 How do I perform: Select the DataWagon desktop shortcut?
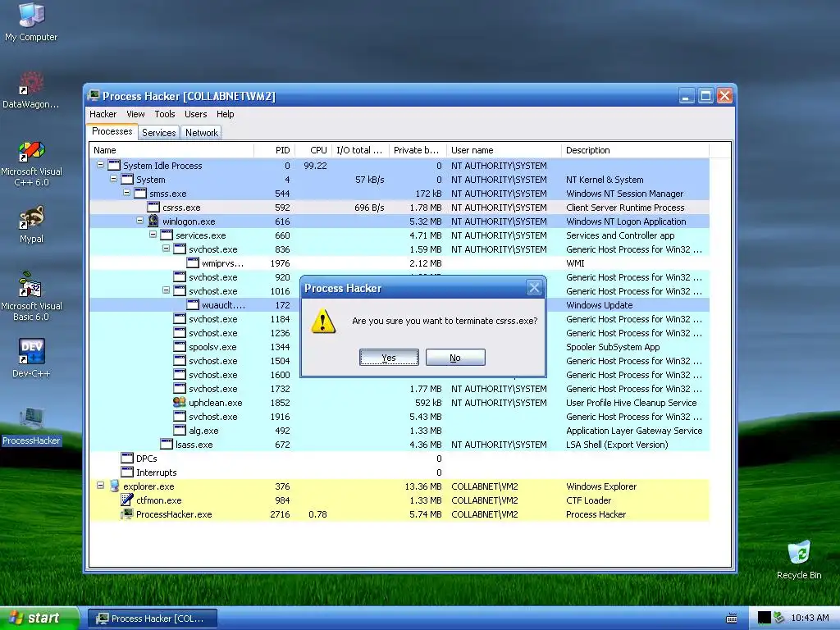(x=31, y=90)
